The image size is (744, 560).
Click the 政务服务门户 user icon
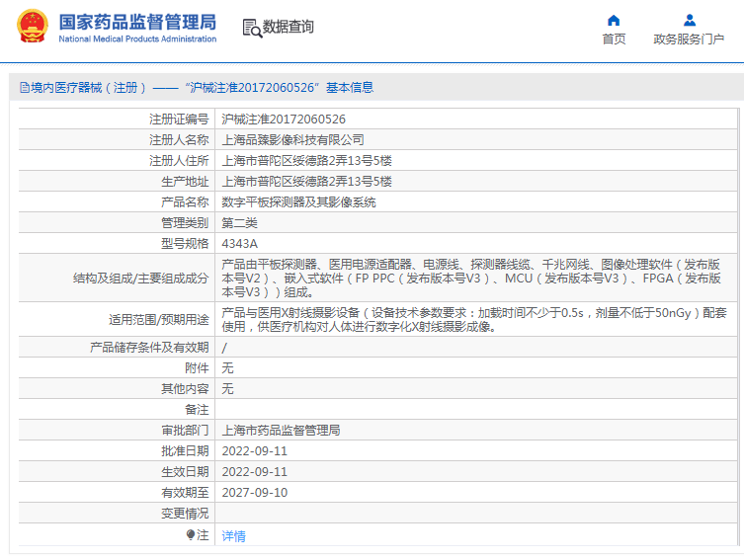(x=690, y=21)
